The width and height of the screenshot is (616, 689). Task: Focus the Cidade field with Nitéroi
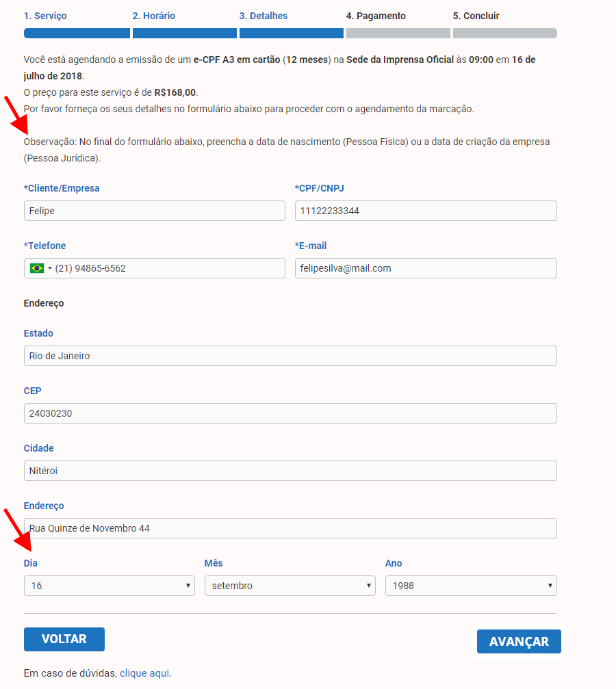pyautogui.click(x=290, y=471)
